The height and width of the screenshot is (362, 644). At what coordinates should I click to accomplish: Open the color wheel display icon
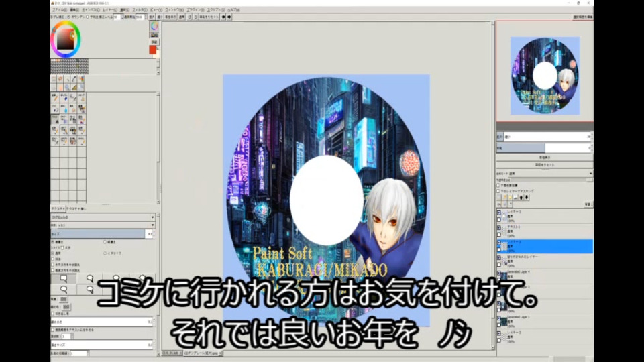coord(154,26)
